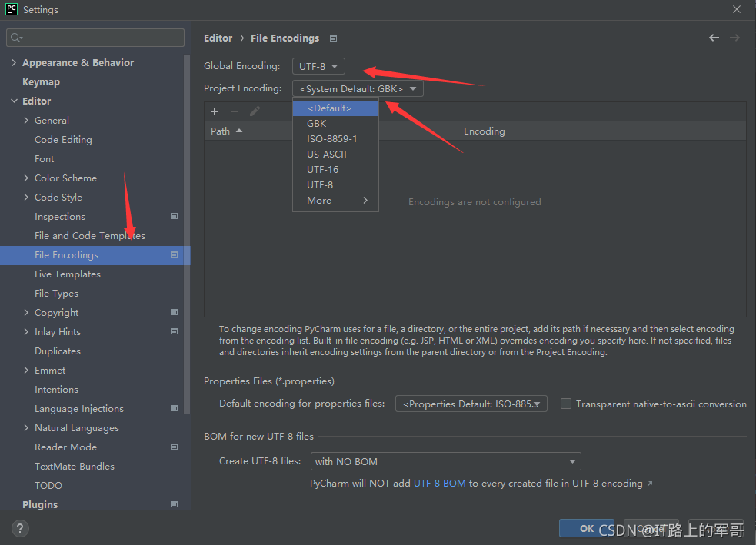756x545 pixels.
Task: Select UTF-8 in the popup list
Action: click(335, 185)
